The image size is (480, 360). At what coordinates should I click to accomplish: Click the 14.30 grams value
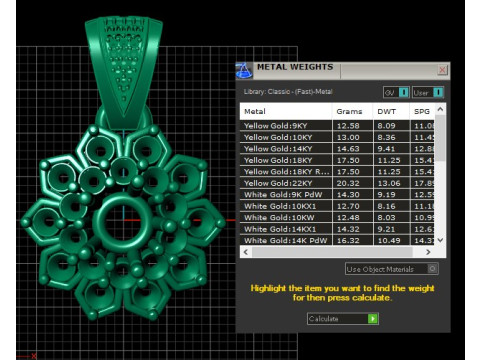348,195
